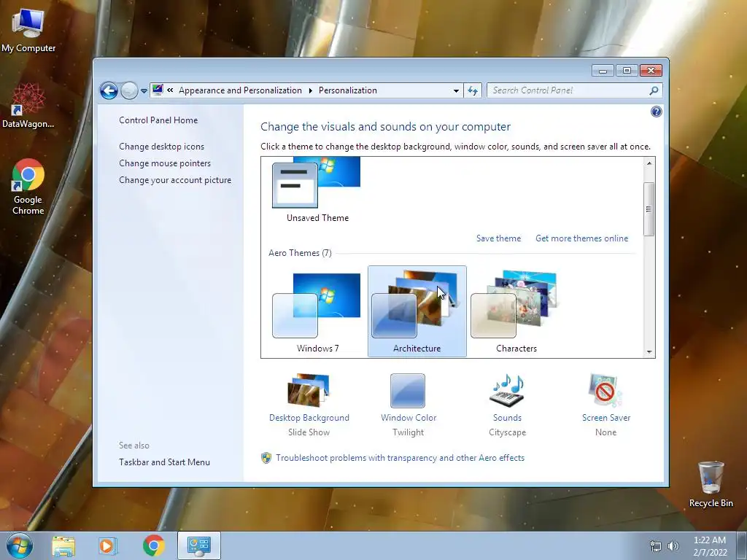
Task: Go to Appearance and Personalization breadcrumb
Action: pos(240,90)
